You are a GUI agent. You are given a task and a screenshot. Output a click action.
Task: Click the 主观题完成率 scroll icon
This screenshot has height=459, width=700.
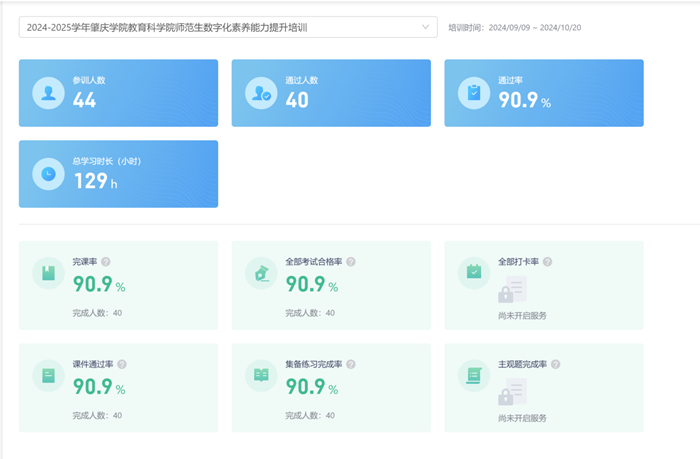pos(474,375)
